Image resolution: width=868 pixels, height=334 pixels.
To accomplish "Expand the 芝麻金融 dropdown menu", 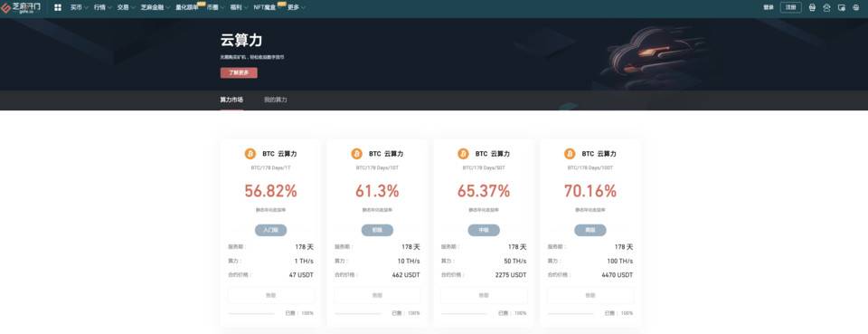I will point(155,8).
